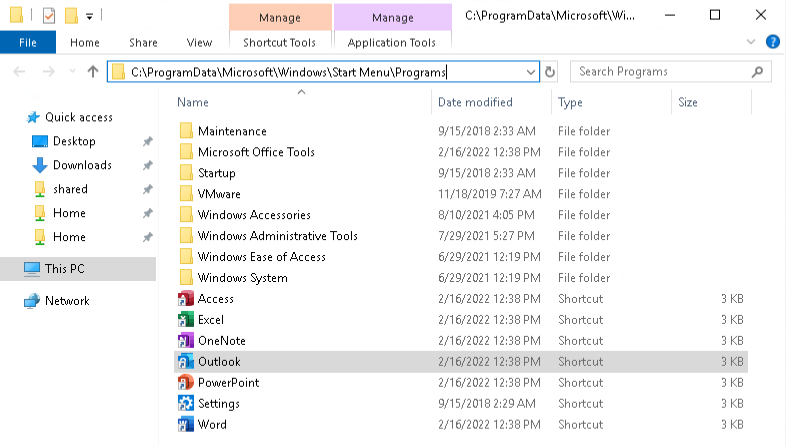Select the 'PowerPoint' shortcut name

click(229, 383)
